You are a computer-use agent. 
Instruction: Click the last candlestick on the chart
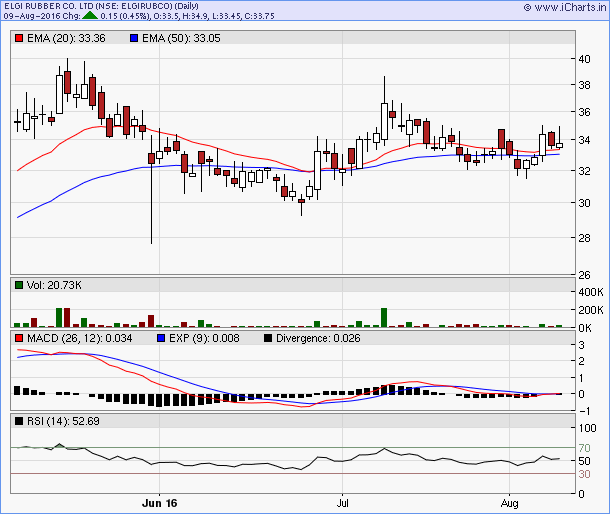pos(559,138)
